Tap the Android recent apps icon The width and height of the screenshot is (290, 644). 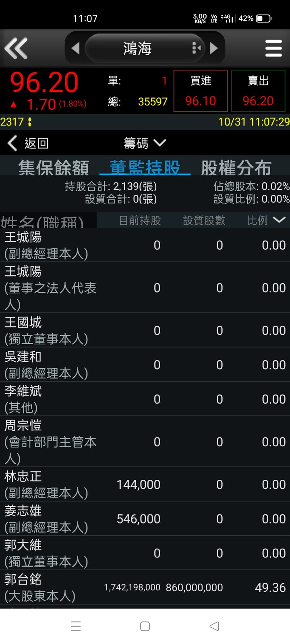(x=76, y=626)
